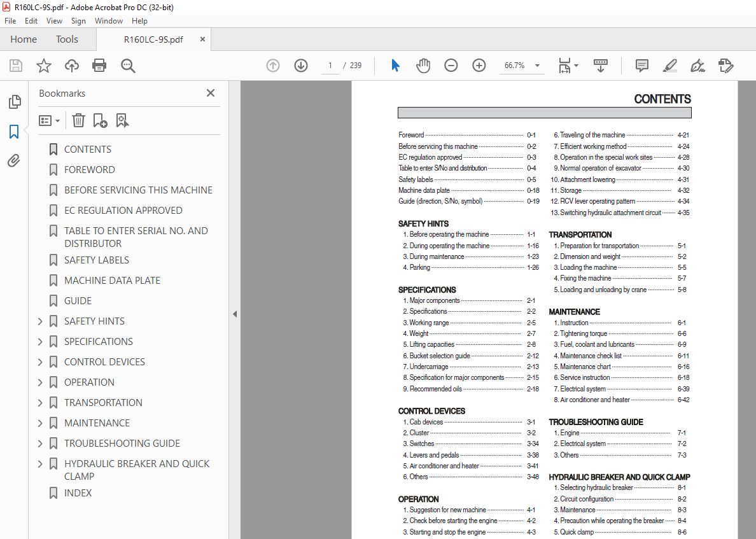The height and width of the screenshot is (539, 756).
Task: Click the upload to cloud icon
Action: tap(72, 66)
